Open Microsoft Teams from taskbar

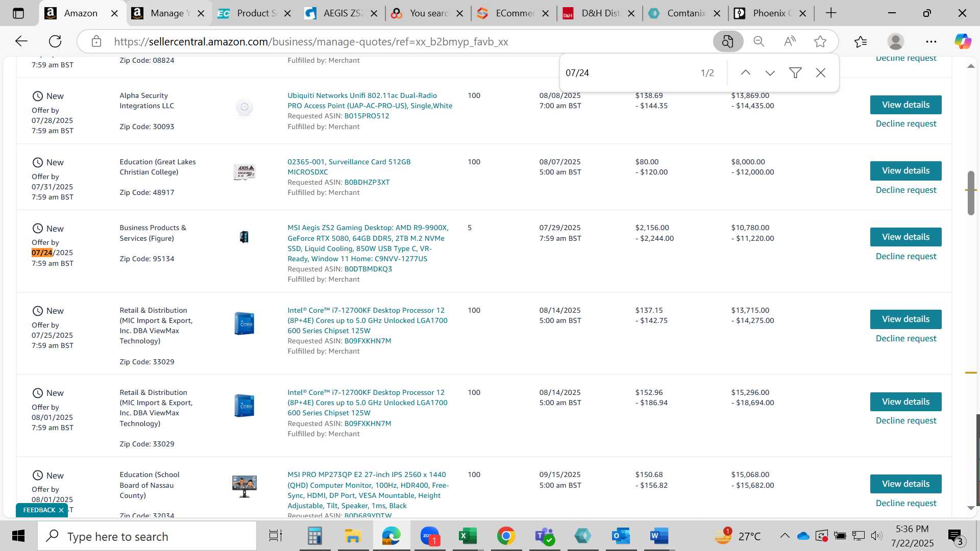coord(545,536)
